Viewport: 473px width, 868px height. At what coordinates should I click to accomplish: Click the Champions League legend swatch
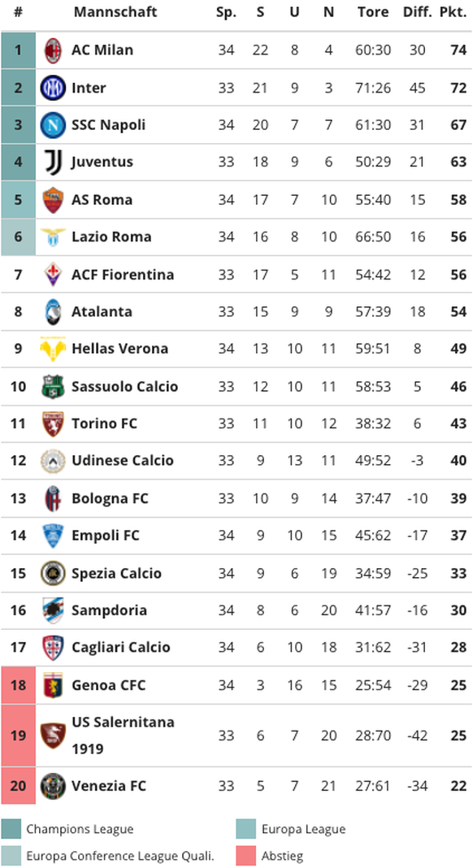(x=11, y=829)
